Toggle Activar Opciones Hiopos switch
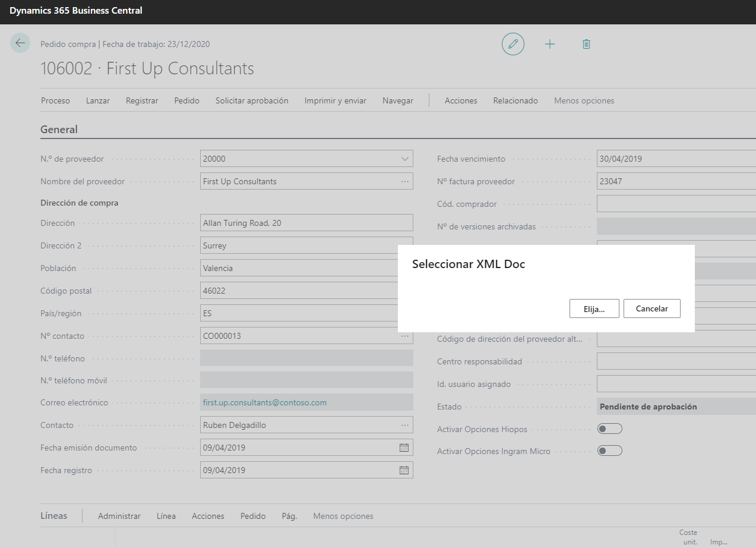This screenshot has height=548, width=756. click(609, 429)
